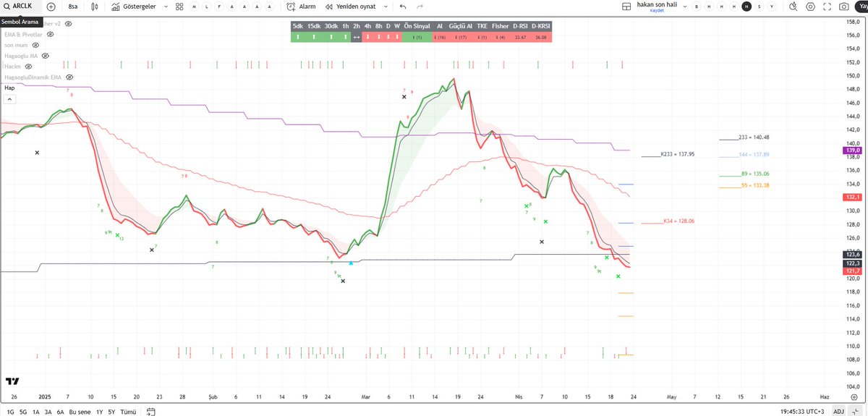
Task: Expand the layout management dropdown chevron
Action: click(x=685, y=7)
